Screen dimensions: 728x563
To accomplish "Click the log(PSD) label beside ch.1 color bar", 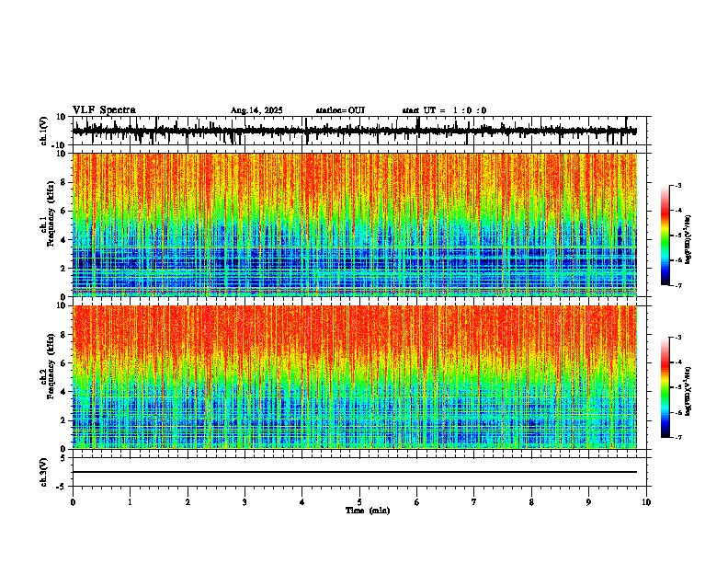I will 688,239.
